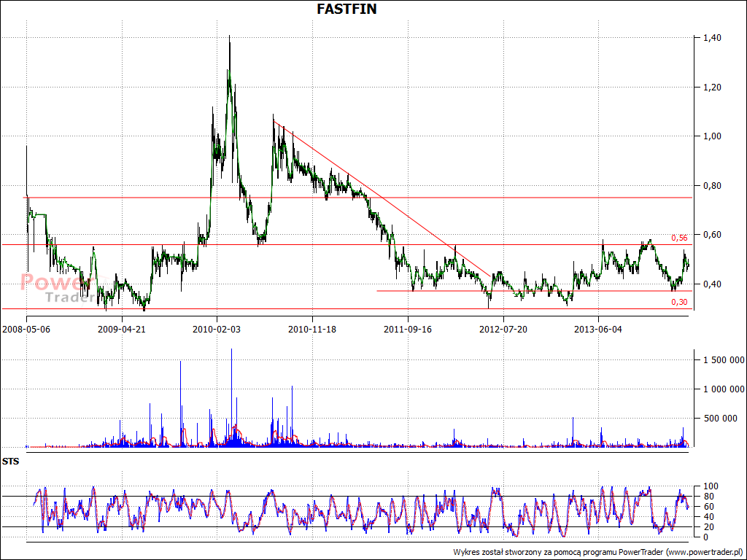Click the 1 500 000 volume axis value
The width and height of the screenshot is (747, 560).
pyautogui.click(x=724, y=360)
